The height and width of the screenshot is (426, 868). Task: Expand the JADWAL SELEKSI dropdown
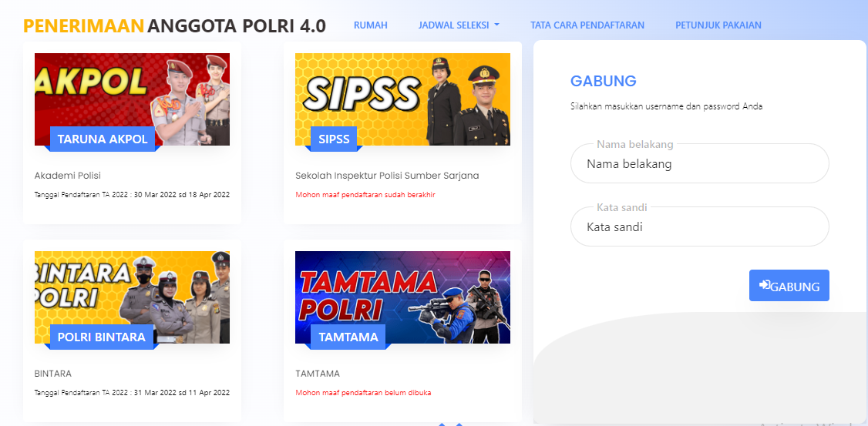[x=459, y=25]
